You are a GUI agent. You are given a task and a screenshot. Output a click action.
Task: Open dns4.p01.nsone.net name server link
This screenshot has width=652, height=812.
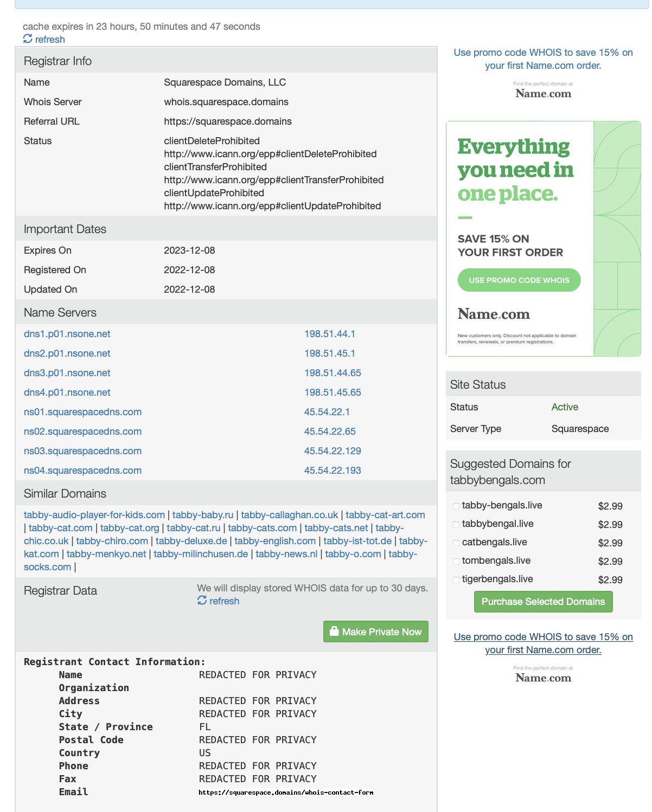67,392
